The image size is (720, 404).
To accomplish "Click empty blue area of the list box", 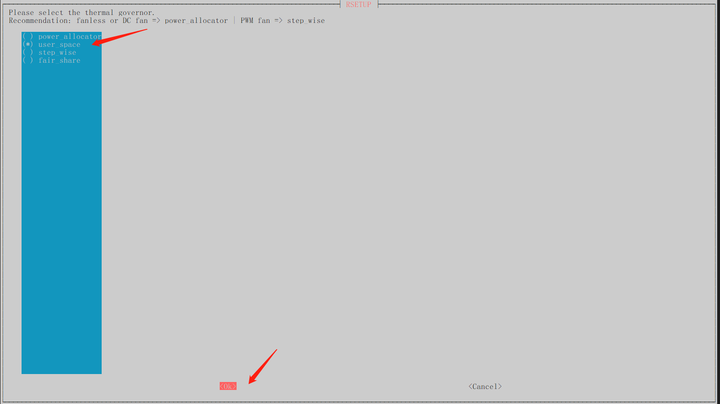I will coord(61,216).
